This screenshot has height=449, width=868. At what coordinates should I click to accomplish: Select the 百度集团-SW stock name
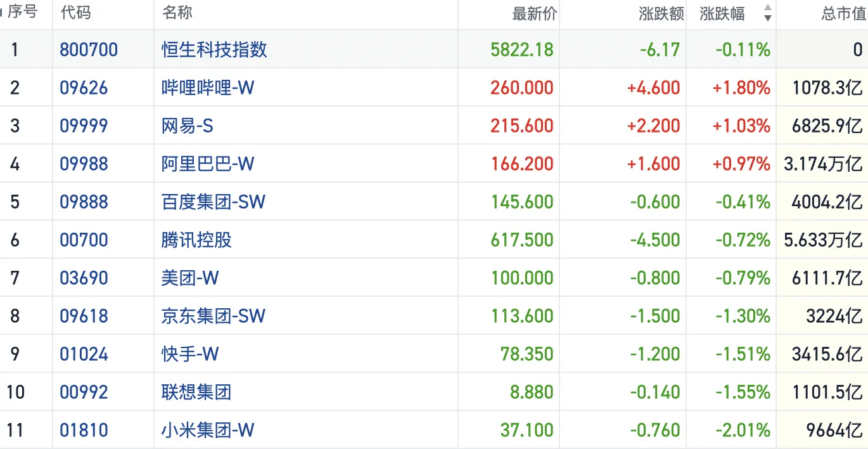pos(213,202)
